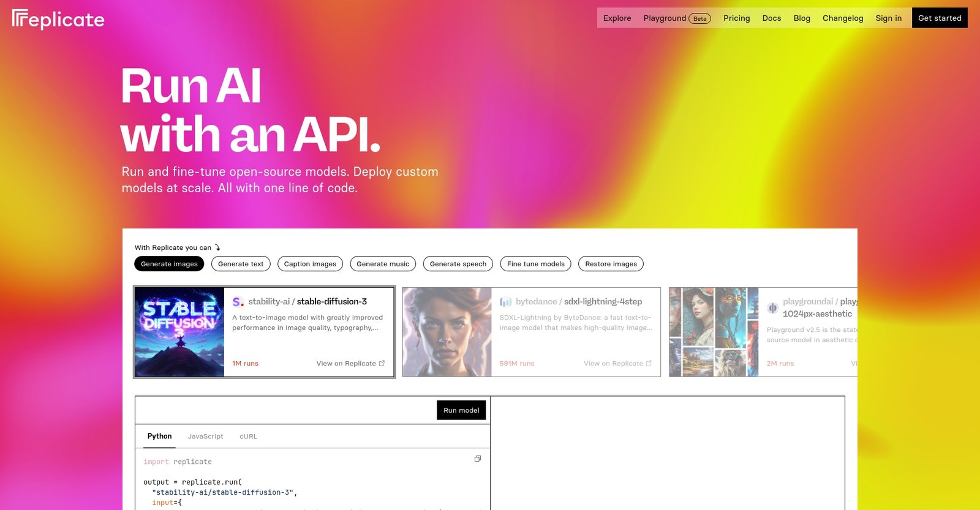Copy the Python code snippet

point(477,459)
